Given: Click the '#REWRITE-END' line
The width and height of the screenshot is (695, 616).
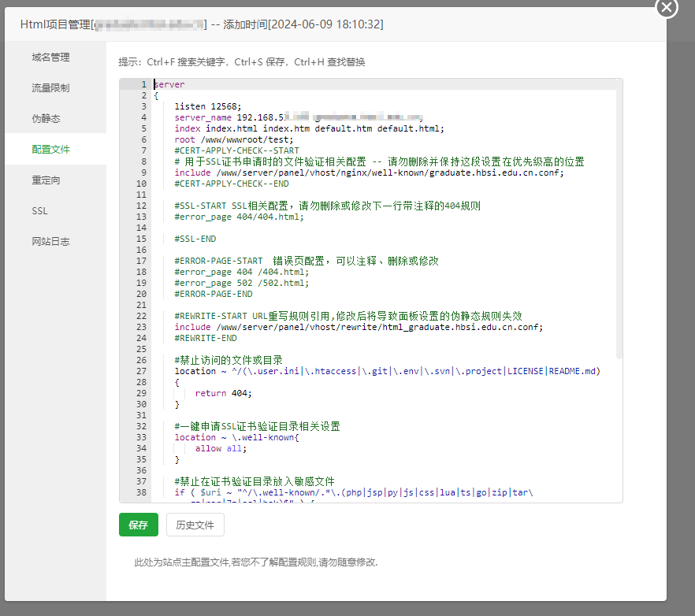Looking at the screenshot, I should (x=206, y=338).
